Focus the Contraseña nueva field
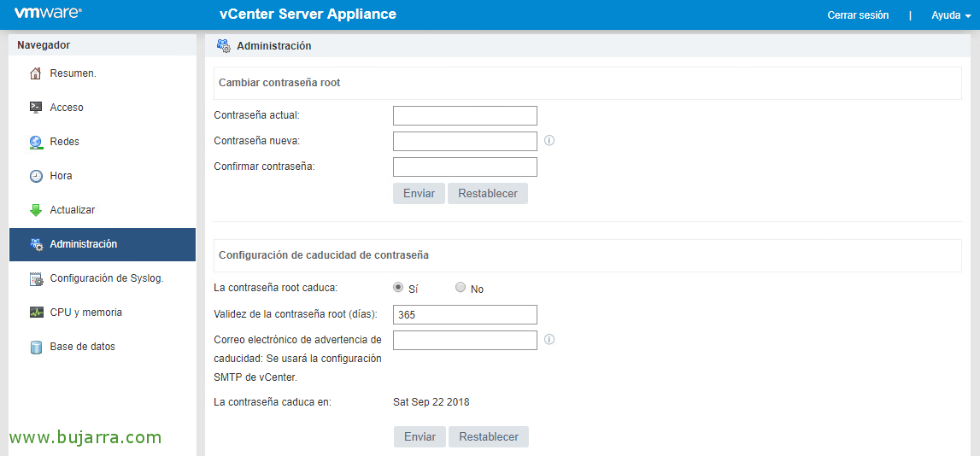The width and height of the screenshot is (980, 456). pos(465,141)
